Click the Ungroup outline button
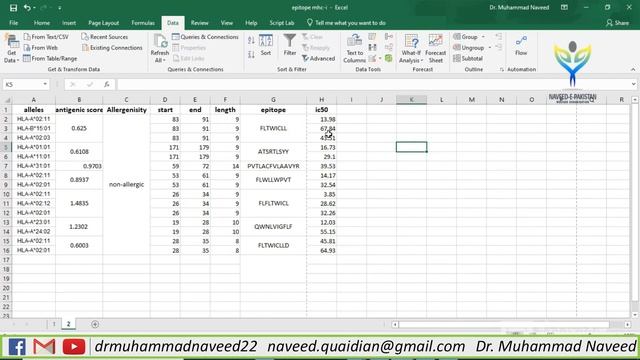Screen dimensions: 640x360 (x=469, y=48)
